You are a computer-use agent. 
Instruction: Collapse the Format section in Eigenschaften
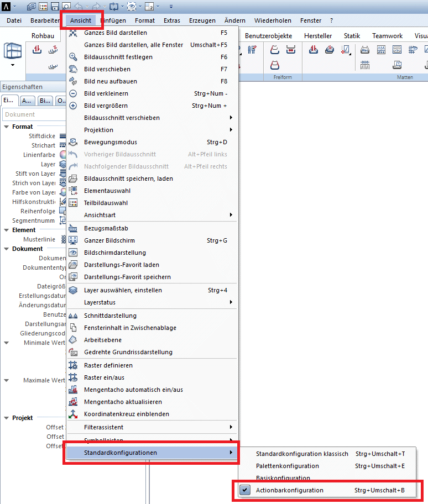click(x=7, y=127)
